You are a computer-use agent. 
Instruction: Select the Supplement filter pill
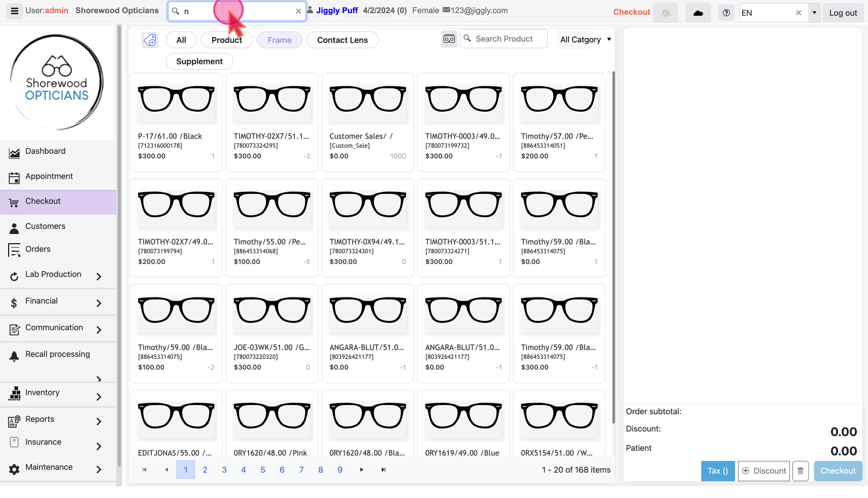pos(199,61)
